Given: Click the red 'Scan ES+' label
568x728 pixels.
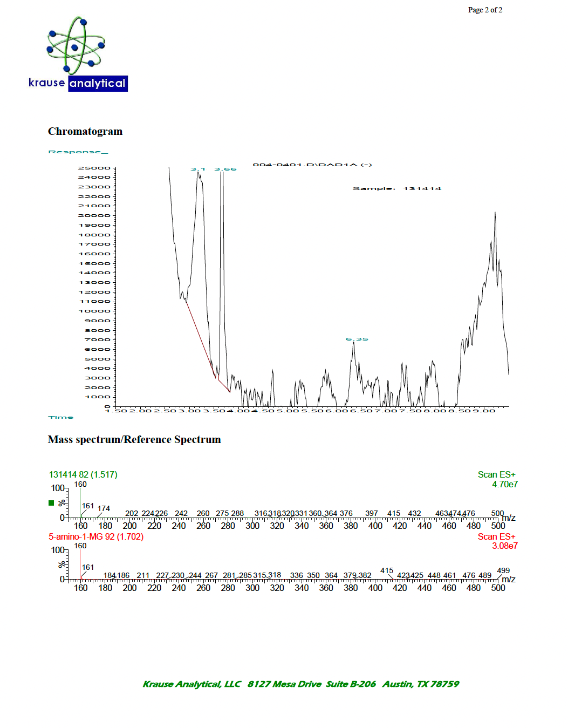Looking at the screenshot, I should [496, 537].
